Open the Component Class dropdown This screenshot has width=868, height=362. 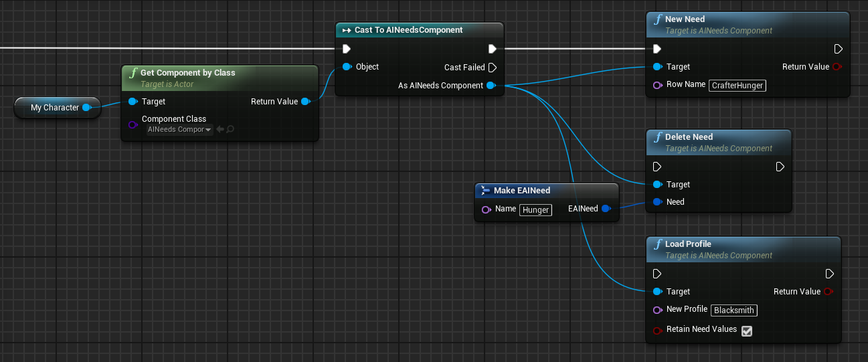click(179, 130)
